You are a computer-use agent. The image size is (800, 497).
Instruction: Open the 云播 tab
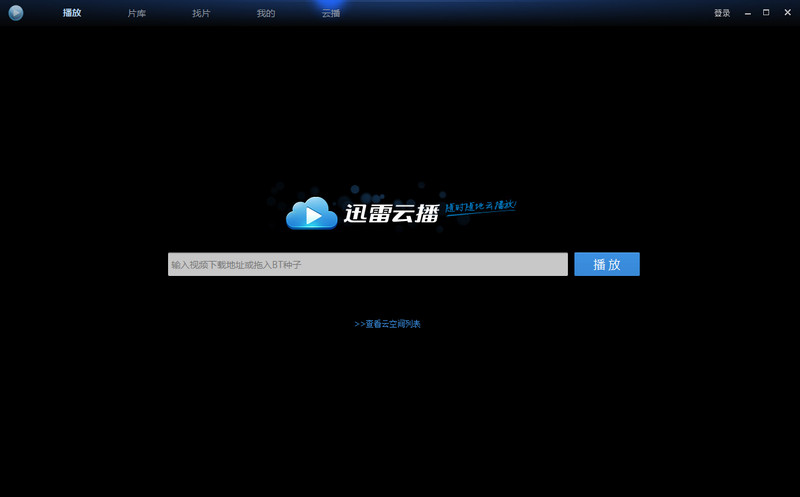click(331, 13)
